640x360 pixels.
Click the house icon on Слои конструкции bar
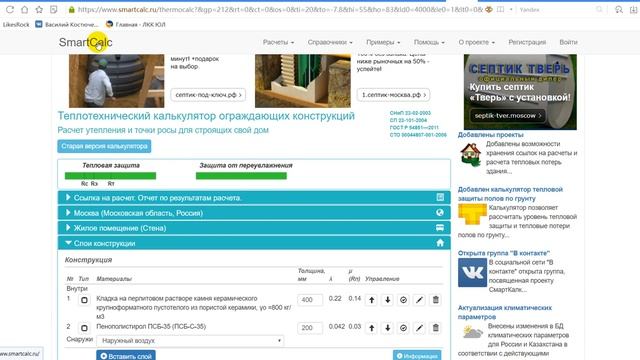[x=440, y=243]
